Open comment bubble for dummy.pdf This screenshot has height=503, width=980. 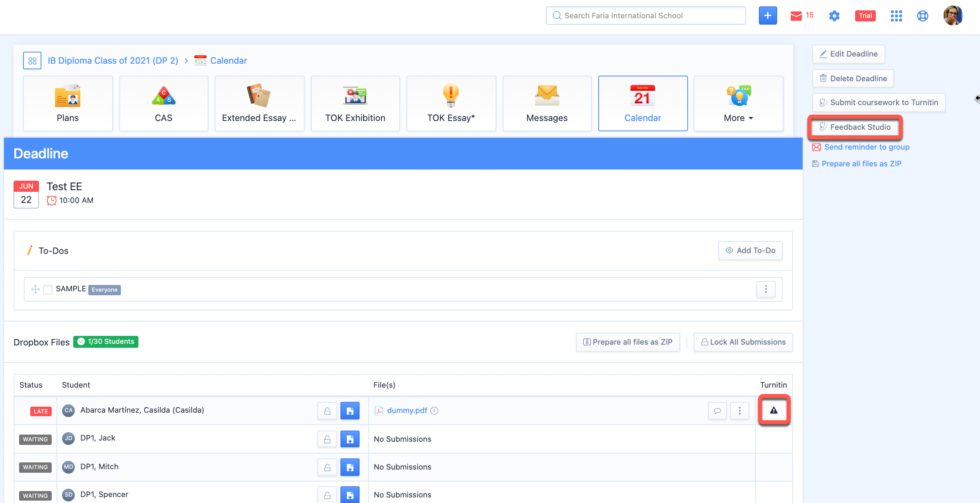(x=717, y=411)
